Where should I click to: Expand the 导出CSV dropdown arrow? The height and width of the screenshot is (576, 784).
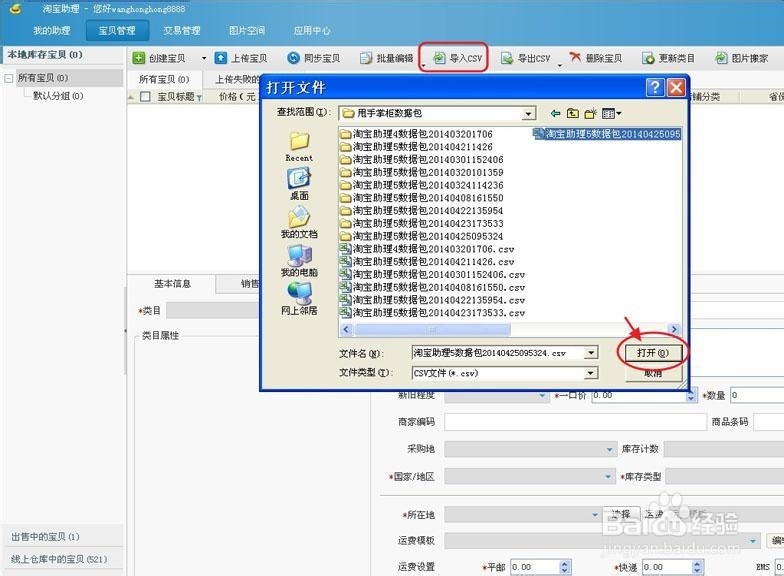(560, 64)
